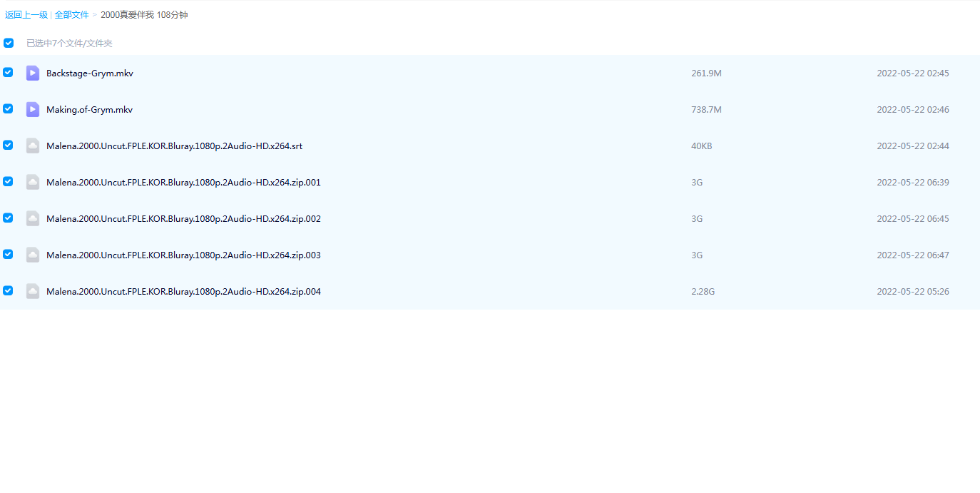Click the 2000真爱伴我 108分钟 folder breadcrumb
Screen dimensions: 980x493
144,15
